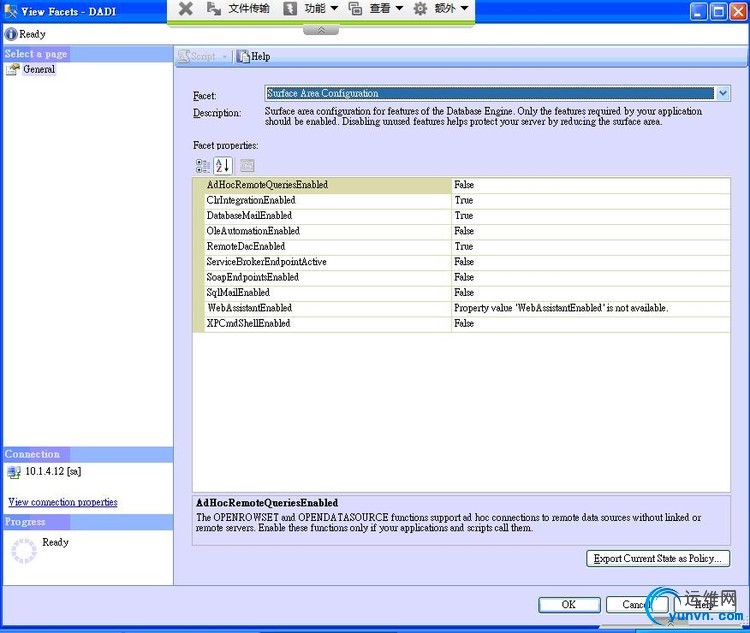The width and height of the screenshot is (750, 633).
Task: Open the Facet dropdown list
Action: 722,94
